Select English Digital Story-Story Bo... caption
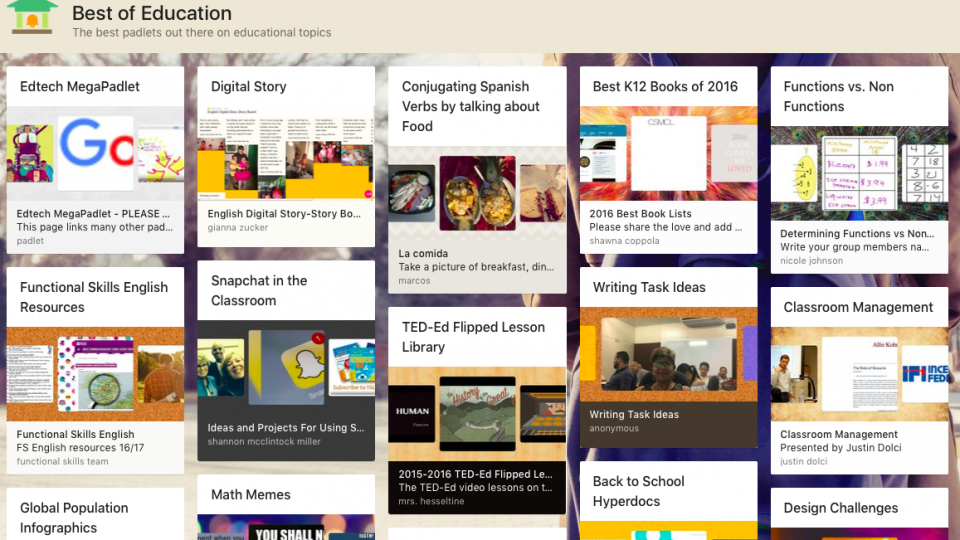The width and height of the screenshot is (960, 540). pos(284,214)
